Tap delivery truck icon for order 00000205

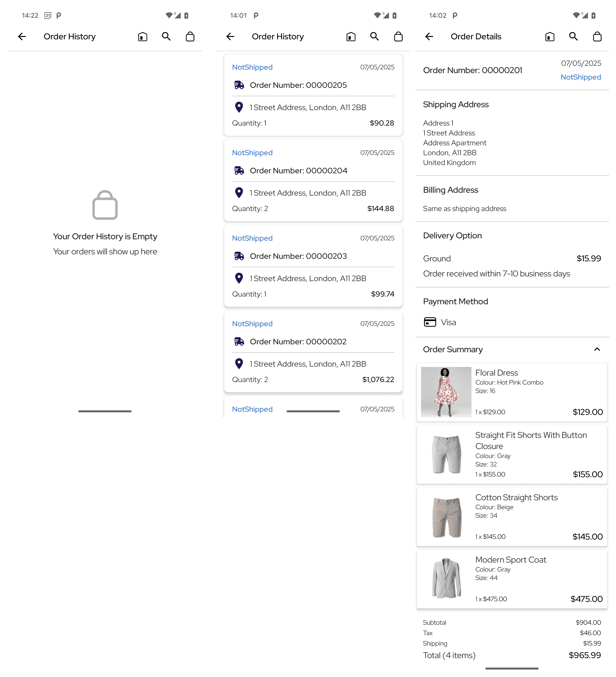coord(239,85)
